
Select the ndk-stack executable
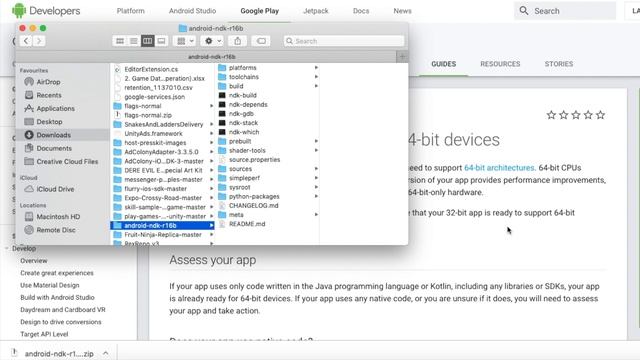pos(243,123)
